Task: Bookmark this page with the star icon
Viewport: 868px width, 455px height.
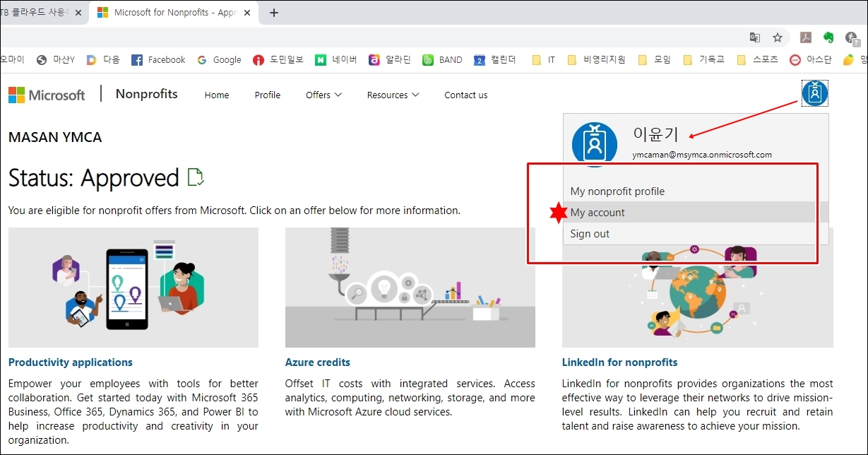Action: [x=778, y=37]
